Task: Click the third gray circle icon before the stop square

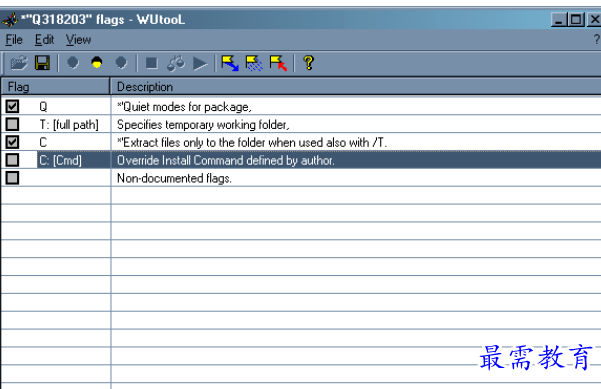Action: pyautogui.click(x=121, y=62)
